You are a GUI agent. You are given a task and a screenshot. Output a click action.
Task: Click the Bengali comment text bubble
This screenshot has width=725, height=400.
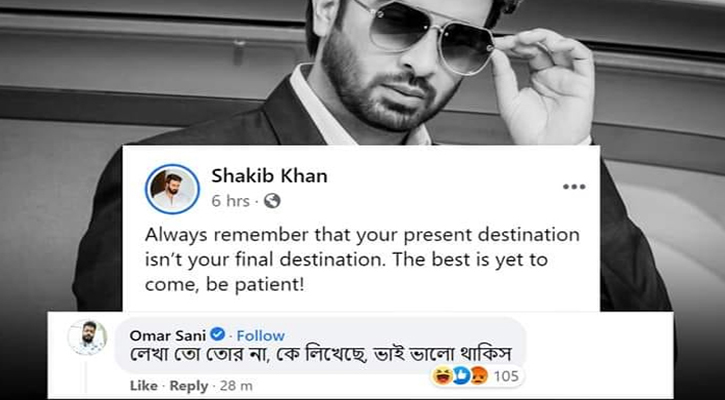coord(320,345)
